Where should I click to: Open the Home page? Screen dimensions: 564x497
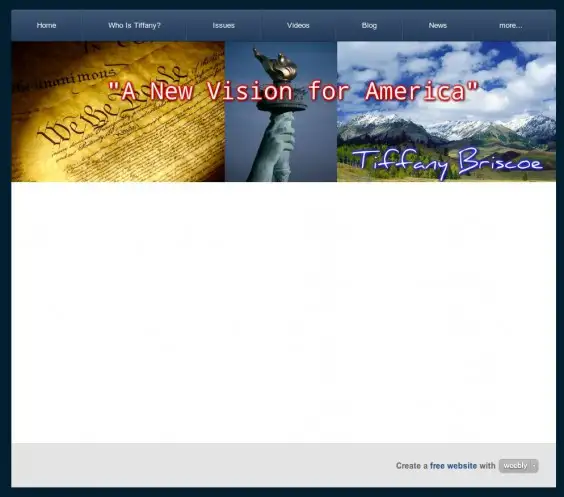46,26
